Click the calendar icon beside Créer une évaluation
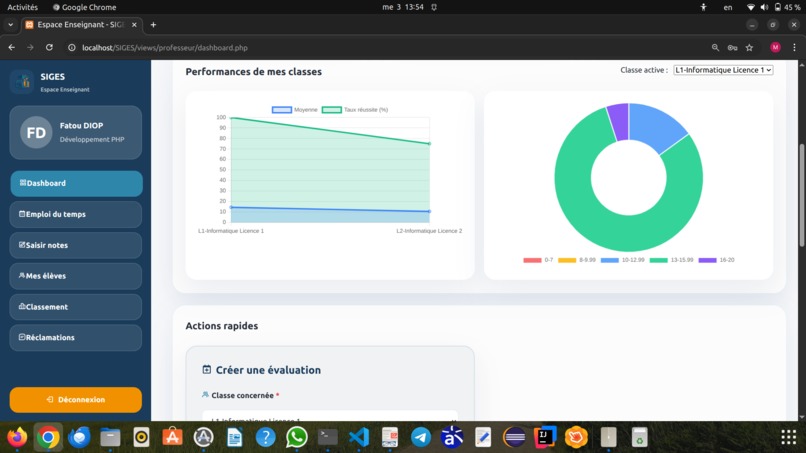The height and width of the screenshot is (453, 806). pyautogui.click(x=207, y=370)
